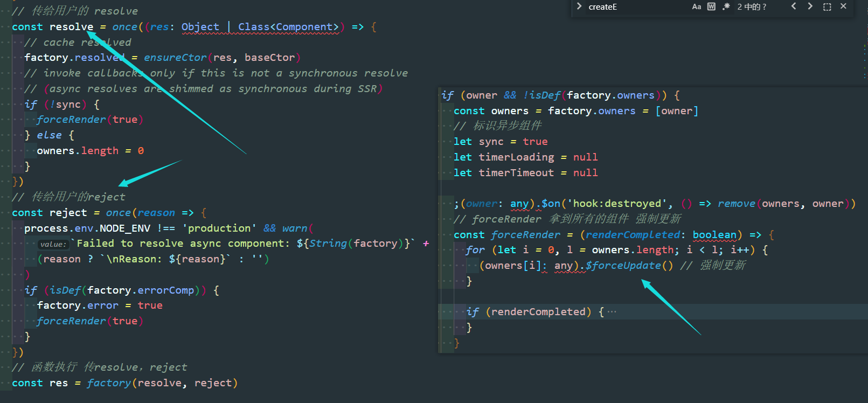Click 'const reject' declaration

[x=49, y=213]
